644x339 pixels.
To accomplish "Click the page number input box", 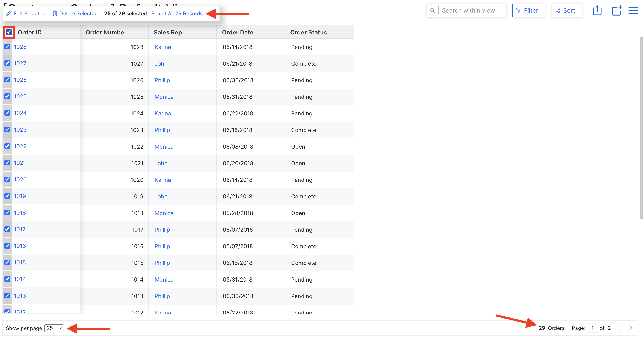I will point(592,328).
